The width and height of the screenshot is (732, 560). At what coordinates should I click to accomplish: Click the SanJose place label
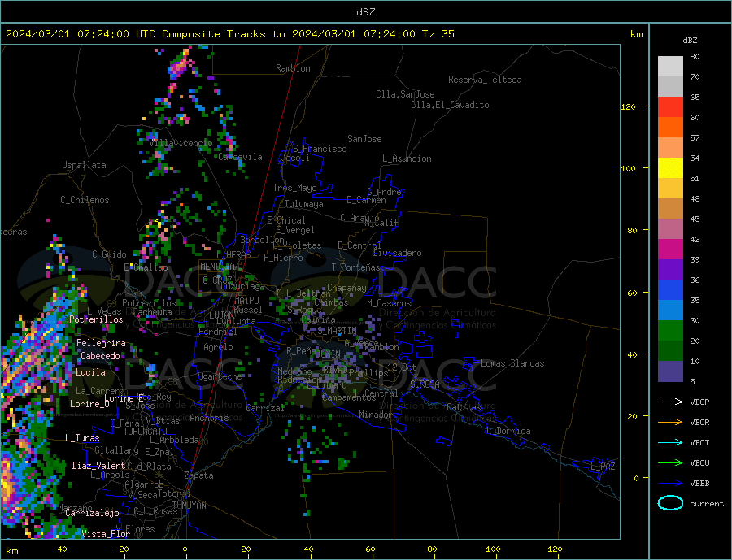[x=364, y=139]
